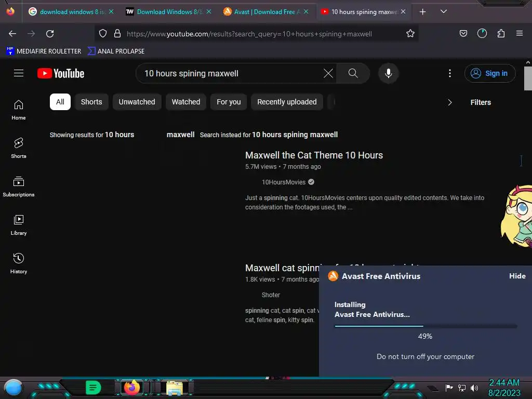Click the network tray icon
This screenshot has height=399, width=532.
pyautogui.click(x=461, y=388)
